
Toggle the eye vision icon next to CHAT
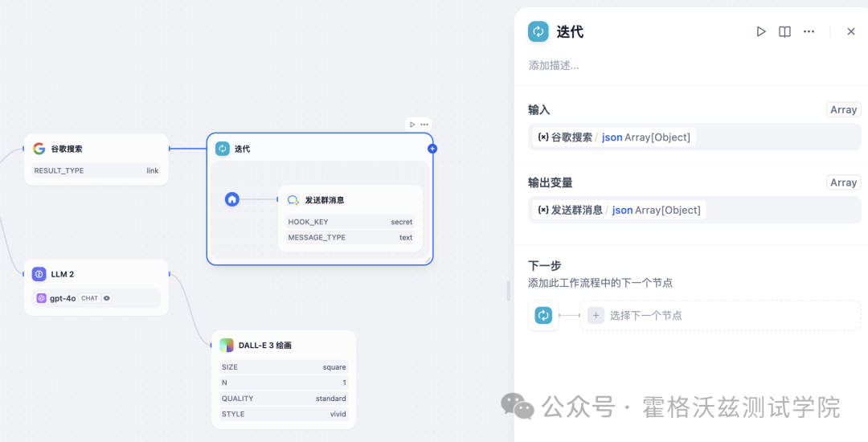click(107, 298)
